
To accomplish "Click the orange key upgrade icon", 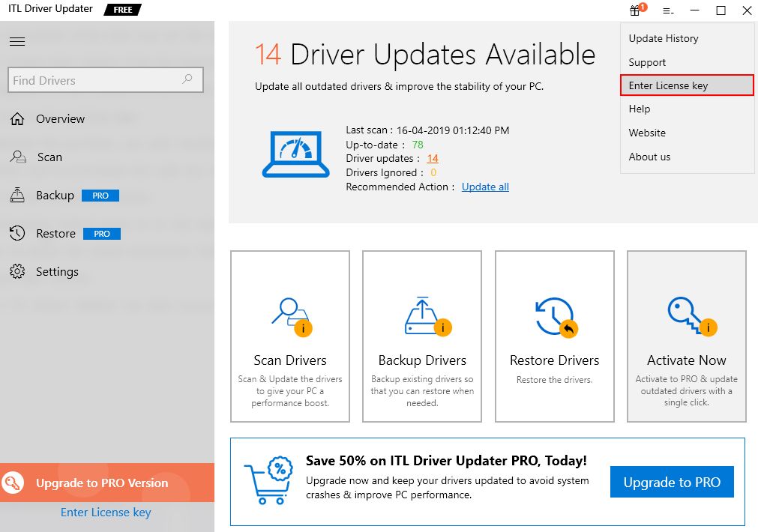I will (13, 483).
